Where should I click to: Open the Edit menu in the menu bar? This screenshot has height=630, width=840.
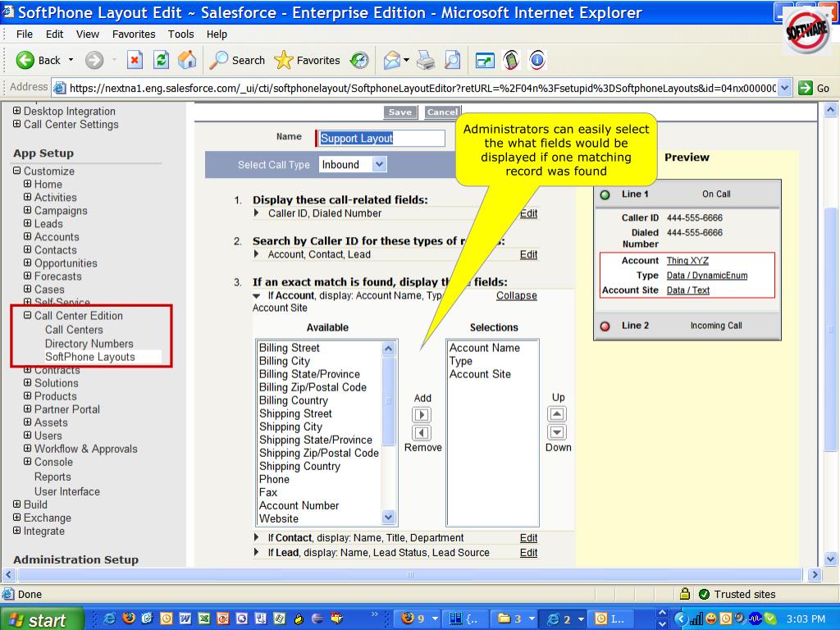[x=54, y=34]
